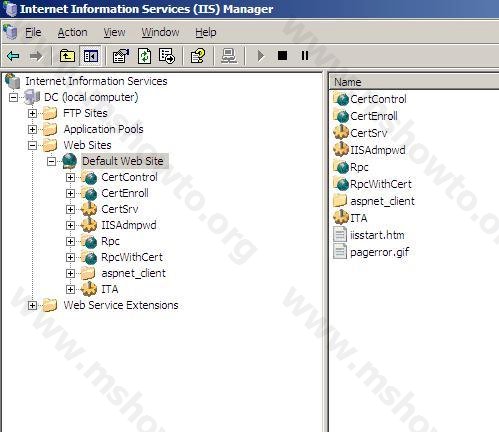Open the View menu
499x432 pixels.
[114, 32]
